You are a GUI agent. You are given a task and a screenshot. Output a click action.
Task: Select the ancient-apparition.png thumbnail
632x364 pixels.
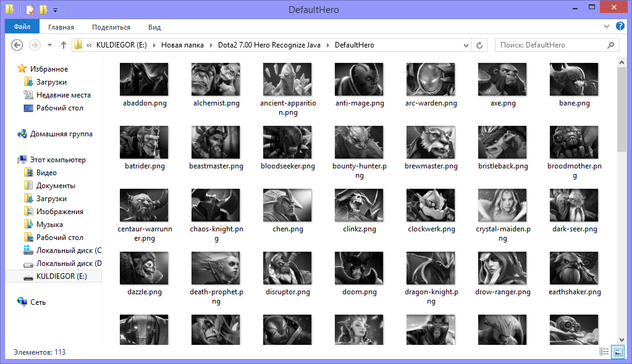point(287,80)
